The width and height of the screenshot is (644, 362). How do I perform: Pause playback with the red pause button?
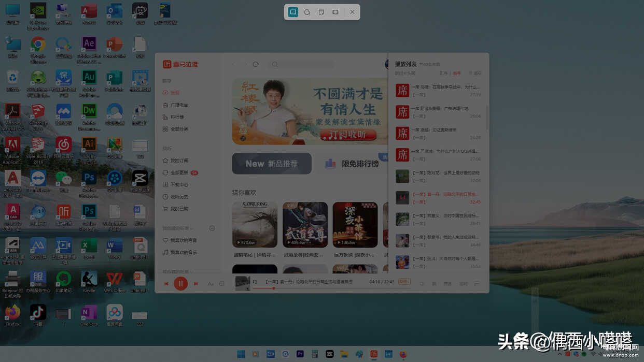point(180,283)
